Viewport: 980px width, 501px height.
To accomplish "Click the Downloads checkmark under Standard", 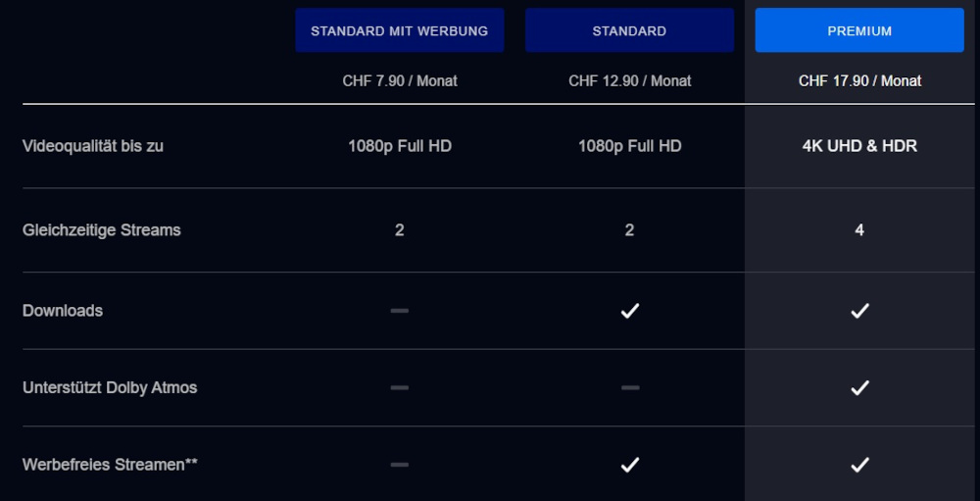I will point(629,311).
